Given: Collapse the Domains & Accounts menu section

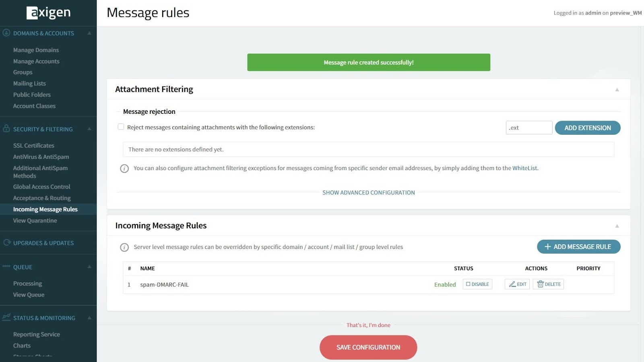Looking at the screenshot, I should (x=89, y=33).
